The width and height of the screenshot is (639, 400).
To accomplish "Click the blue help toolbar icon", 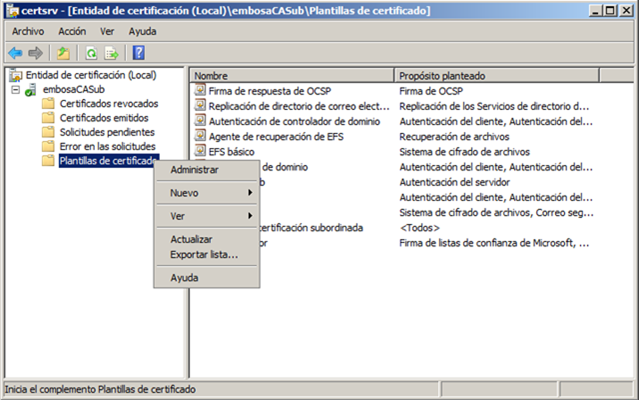I will pos(138,52).
